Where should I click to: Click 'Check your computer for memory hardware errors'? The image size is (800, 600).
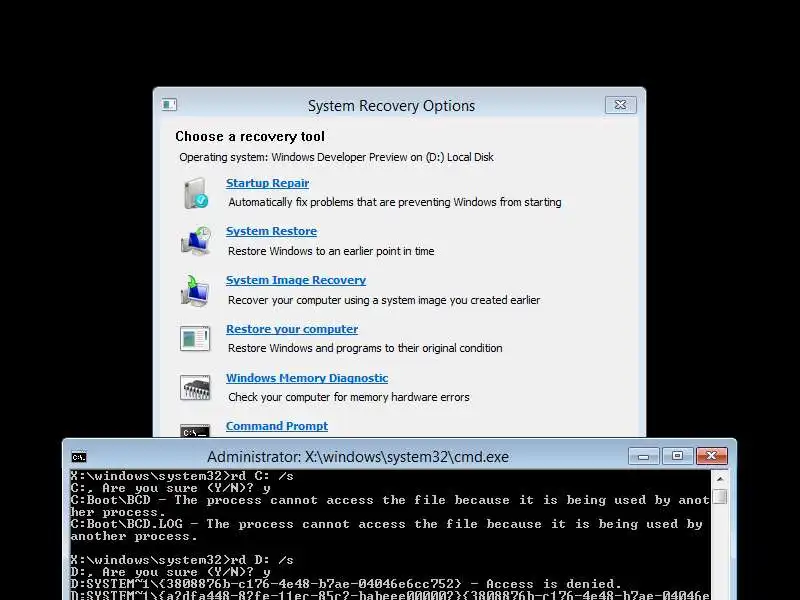click(x=349, y=397)
